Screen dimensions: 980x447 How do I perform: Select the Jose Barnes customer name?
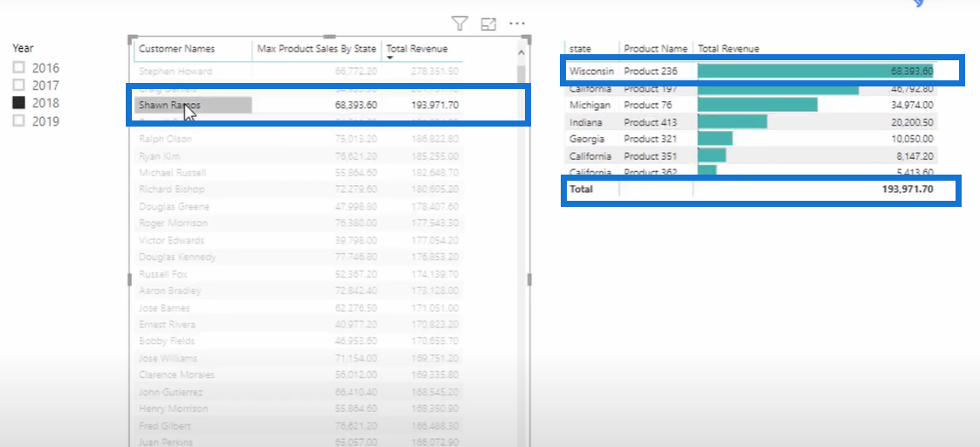tap(164, 308)
